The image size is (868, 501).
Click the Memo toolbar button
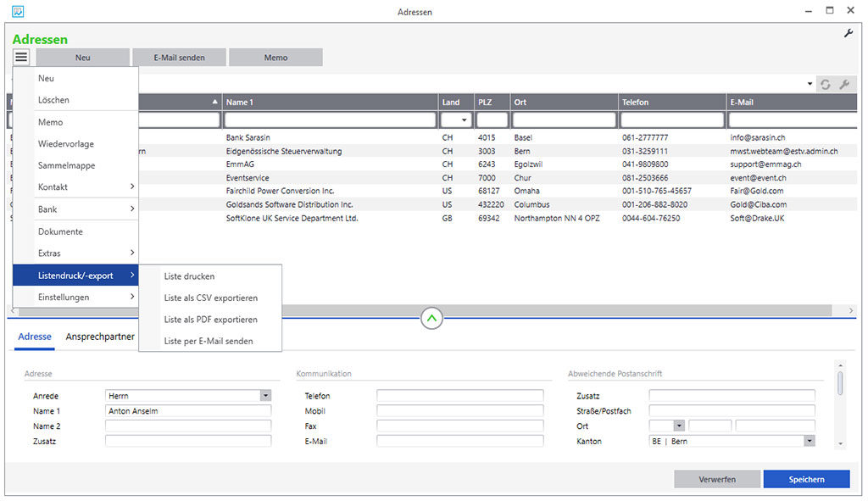275,57
